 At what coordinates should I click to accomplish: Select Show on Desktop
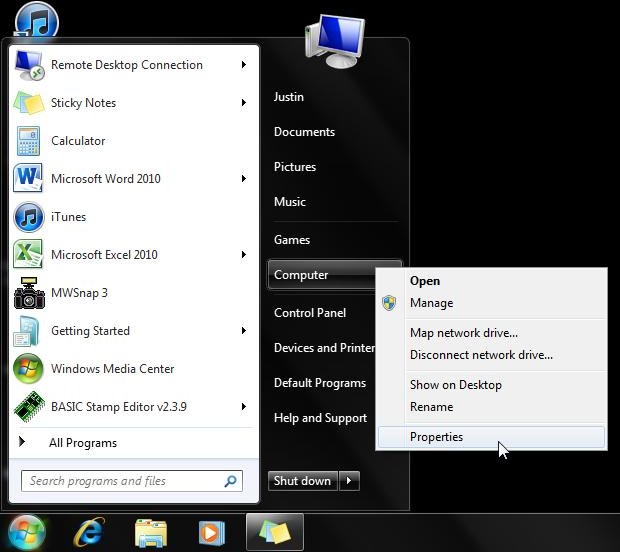click(x=491, y=385)
